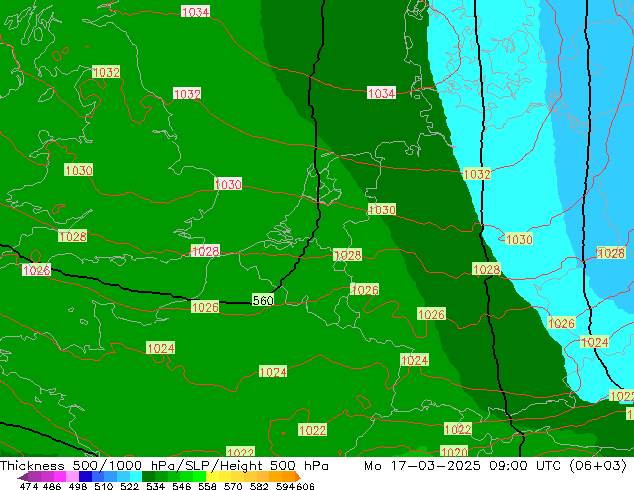Select the bright yellow legend swatch
634x490 pixels.
coord(212,477)
